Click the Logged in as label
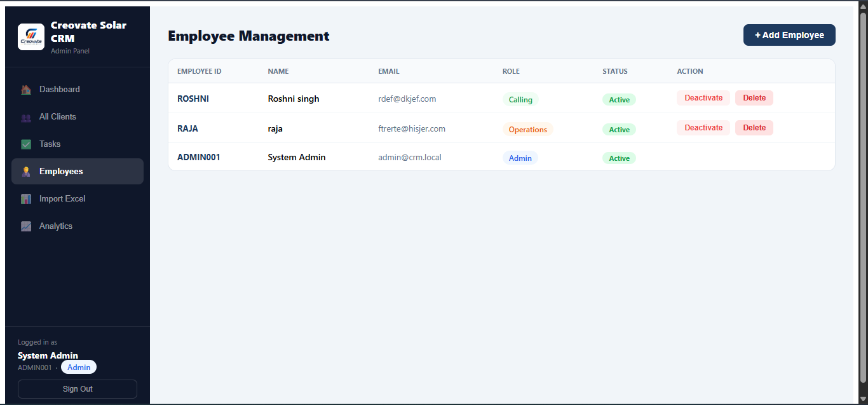The image size is (868, 405). (37, 342)
